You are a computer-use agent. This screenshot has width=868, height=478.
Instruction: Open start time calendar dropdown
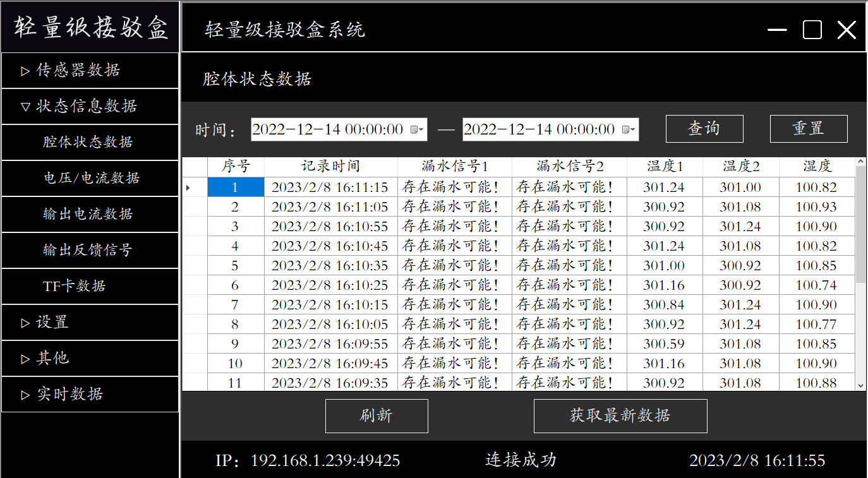(416, 129)
